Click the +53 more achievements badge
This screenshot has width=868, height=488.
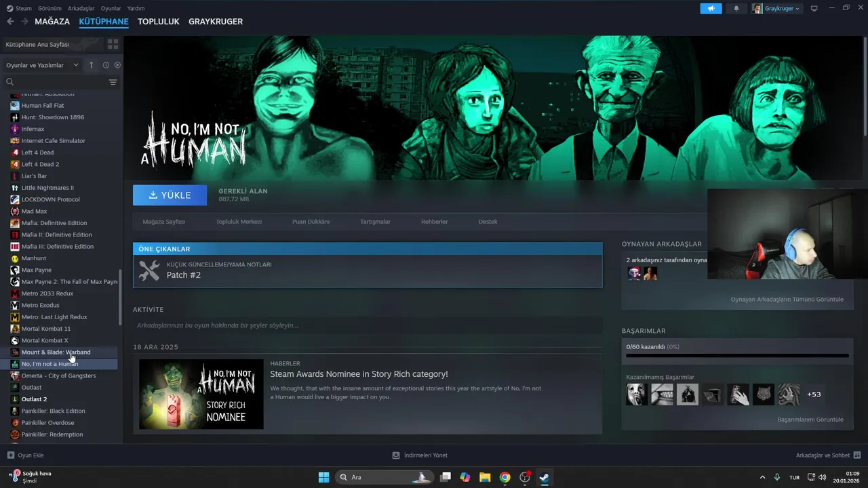click(x=814, y=394)
